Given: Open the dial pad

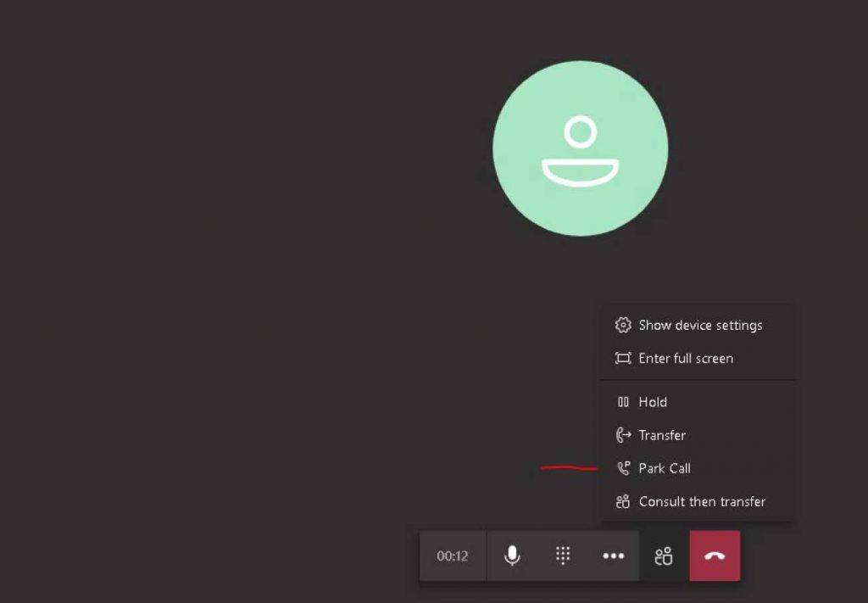Looking at the screenshot, I should (x=563, y=556).
